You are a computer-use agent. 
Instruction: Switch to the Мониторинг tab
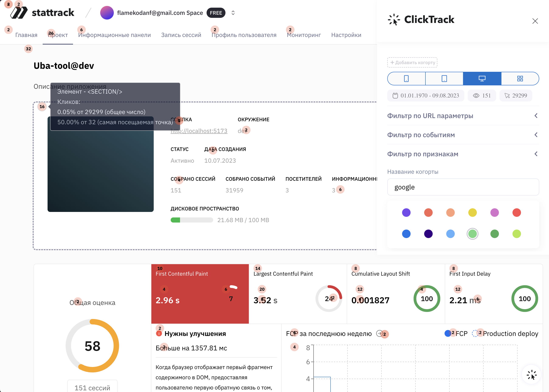coord(304,35)
